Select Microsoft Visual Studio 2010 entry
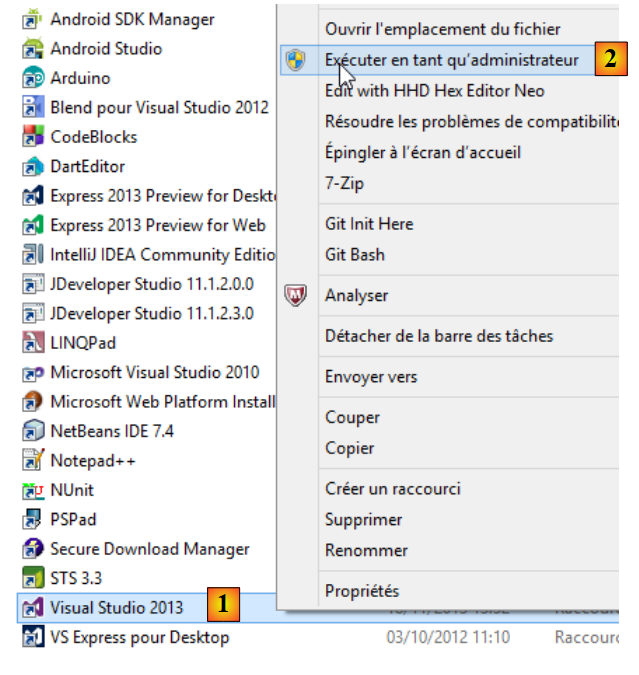639x675 pixels. 154,373
